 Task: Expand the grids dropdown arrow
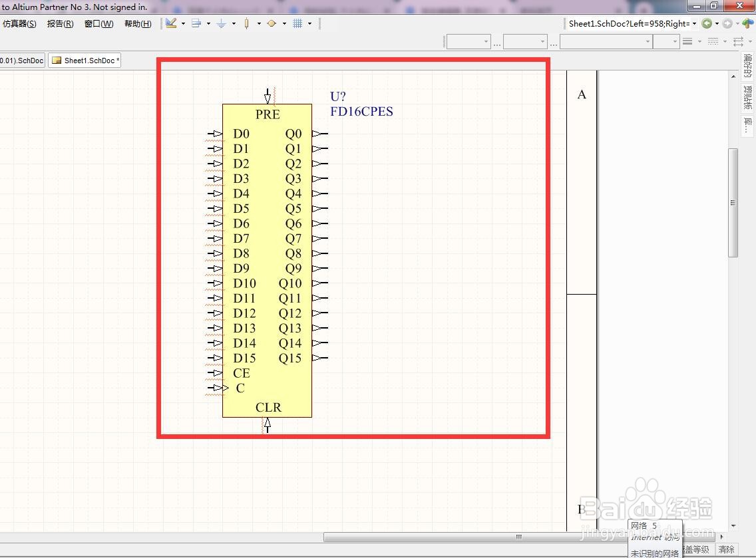pos(309,23)
